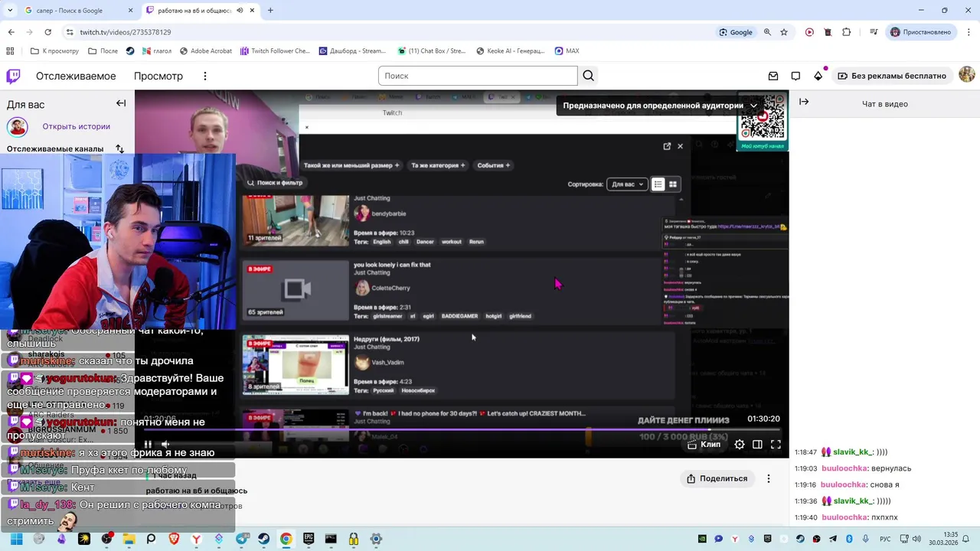
Task: Click the search magnifier button on Twitch
Action: click(x=588, y=76)
